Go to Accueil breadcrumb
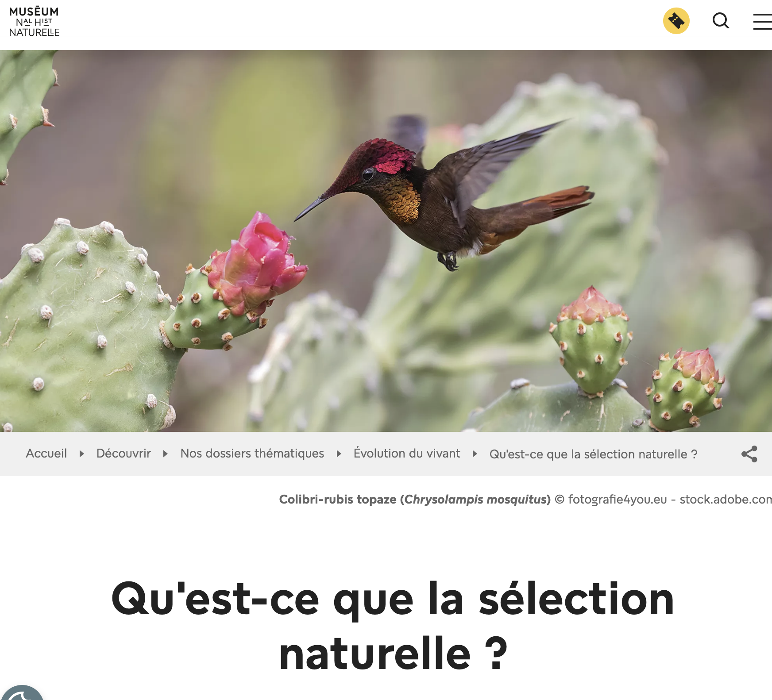 pyautogui.click(x=46, y=454)
